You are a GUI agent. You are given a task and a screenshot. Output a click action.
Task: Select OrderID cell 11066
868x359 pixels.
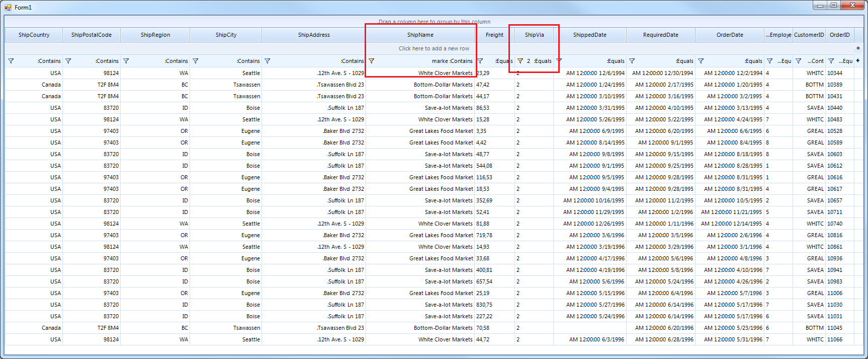tap(840, 339)
